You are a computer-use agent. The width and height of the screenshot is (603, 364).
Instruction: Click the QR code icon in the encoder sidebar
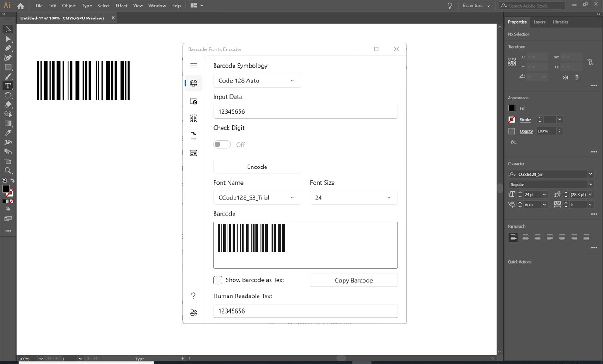point(193,118)
